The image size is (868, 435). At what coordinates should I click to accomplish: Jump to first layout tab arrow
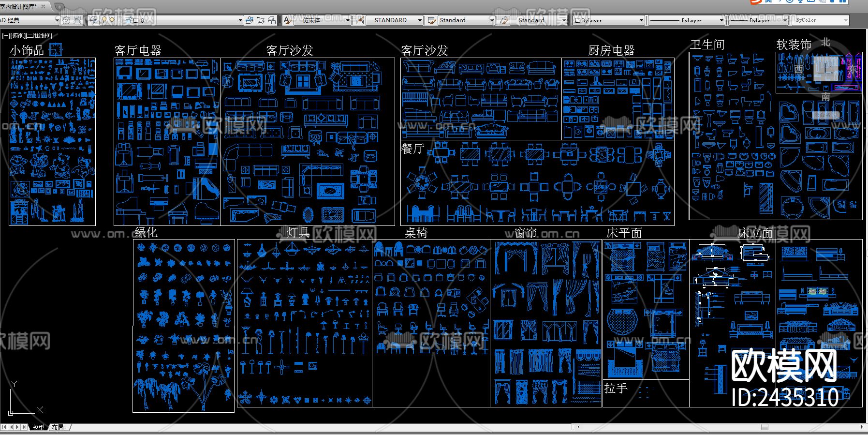(5, 427)
